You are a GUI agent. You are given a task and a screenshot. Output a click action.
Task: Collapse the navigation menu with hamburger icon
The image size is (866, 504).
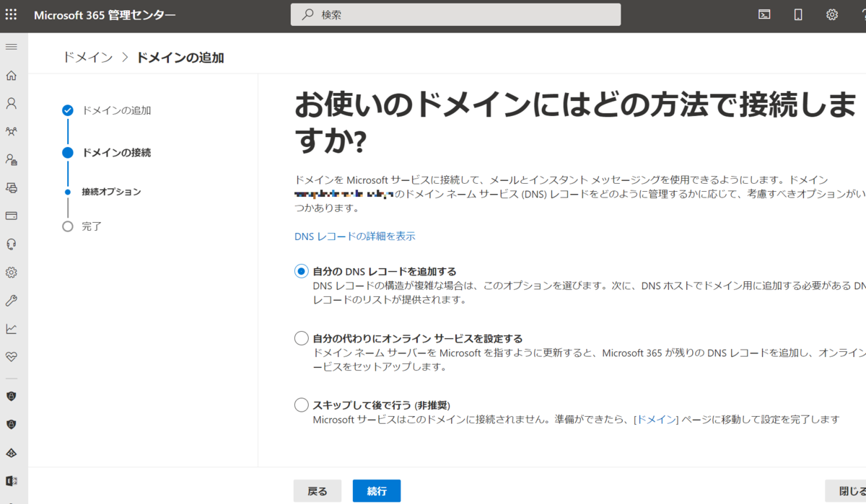click(x=11, y=47)
